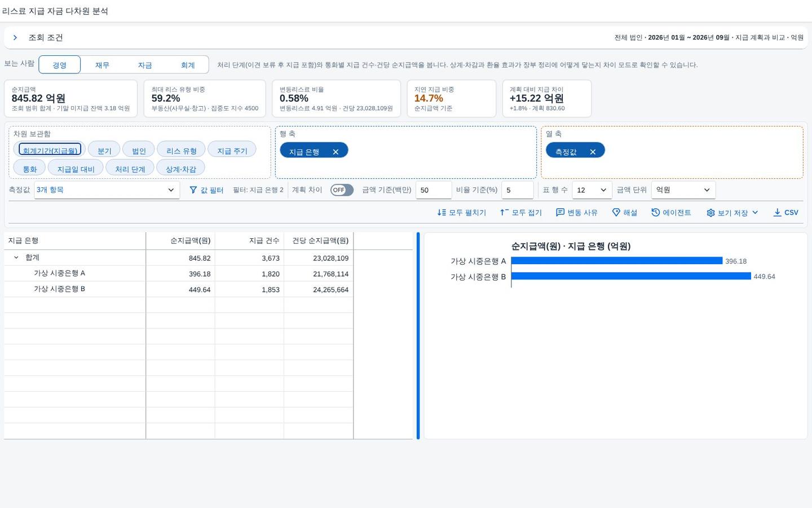Image resolution: width=812 pixels, height=508 pixels.
Task: Choose the 지급 주기 dimension chip
Action: 232,150
